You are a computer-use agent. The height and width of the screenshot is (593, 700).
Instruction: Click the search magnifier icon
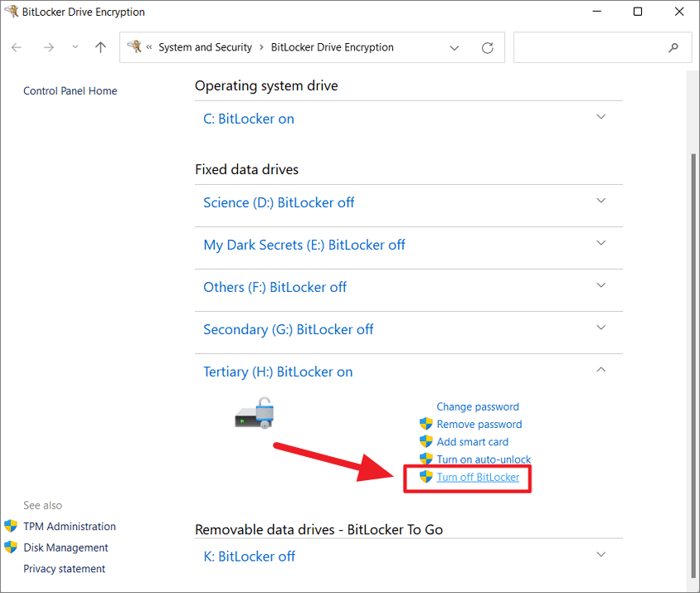pyautogui.click(x=673, y=47)
